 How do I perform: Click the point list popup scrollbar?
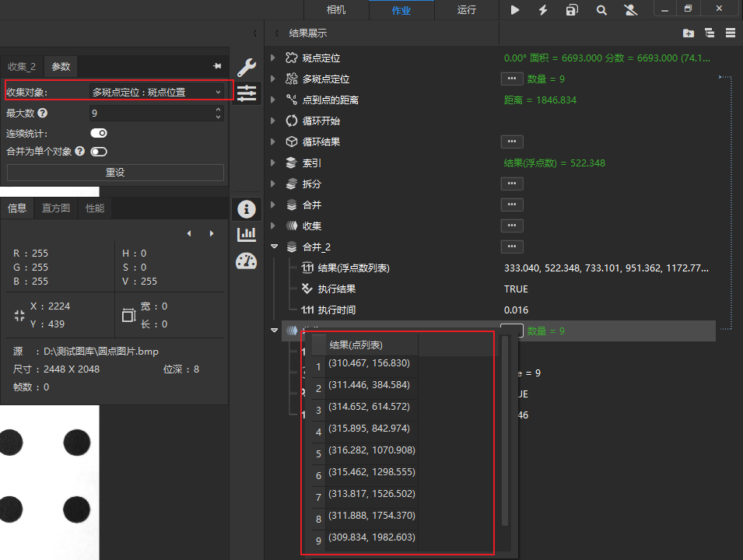pos(505,431)
